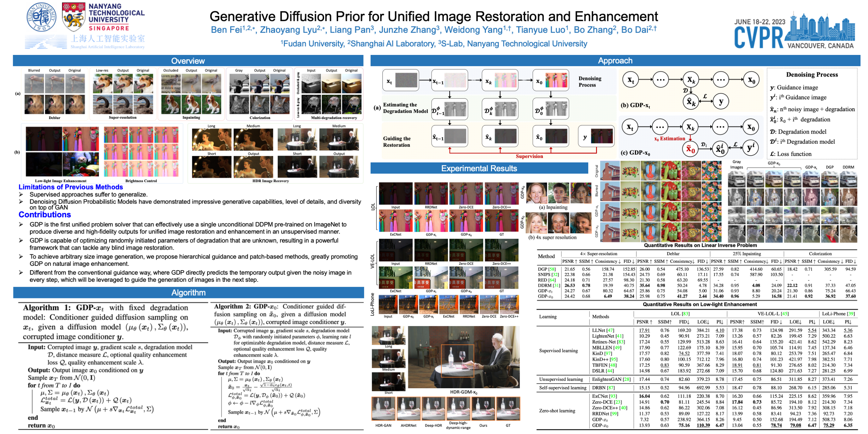868x434 pixels.
Task: Click the Shanghai AI Laboratory logo
Action: (85, 42)
